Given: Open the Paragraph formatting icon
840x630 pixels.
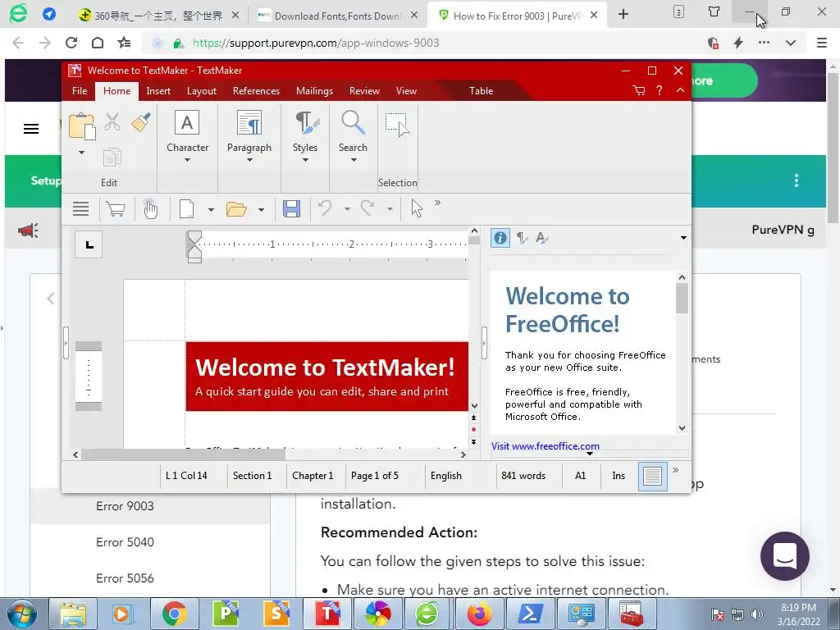Looking at the screenshot, I should [249, 123].
